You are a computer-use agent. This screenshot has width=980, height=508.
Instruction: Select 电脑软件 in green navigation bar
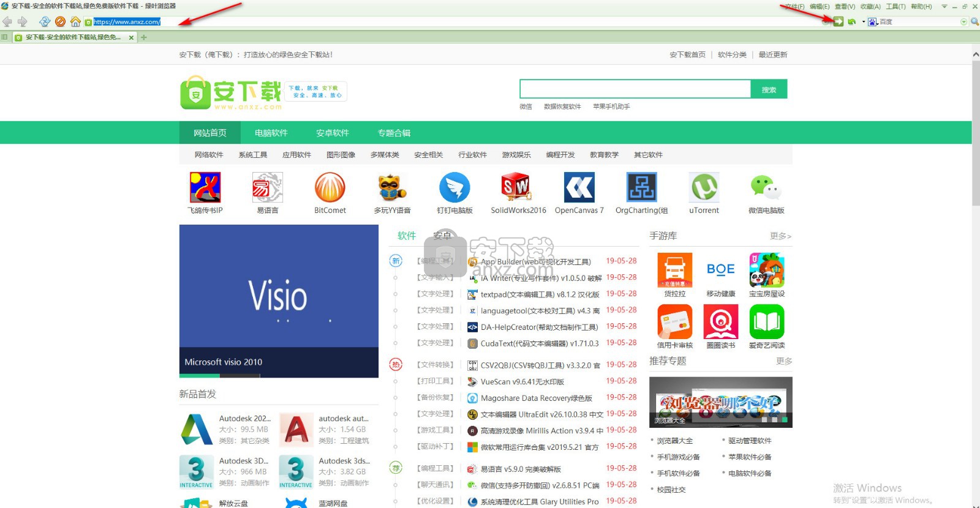click(x=271, y=133)
